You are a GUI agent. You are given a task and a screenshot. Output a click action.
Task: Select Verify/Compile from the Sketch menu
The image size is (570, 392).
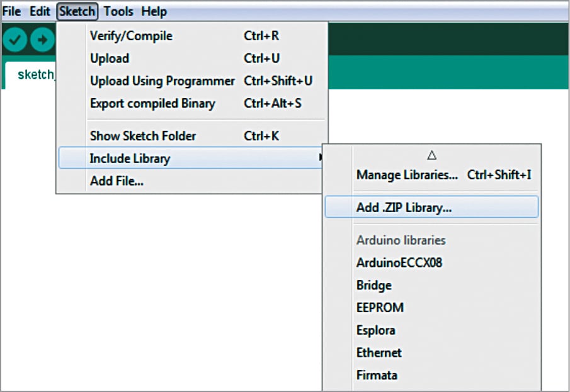[131, 36]
